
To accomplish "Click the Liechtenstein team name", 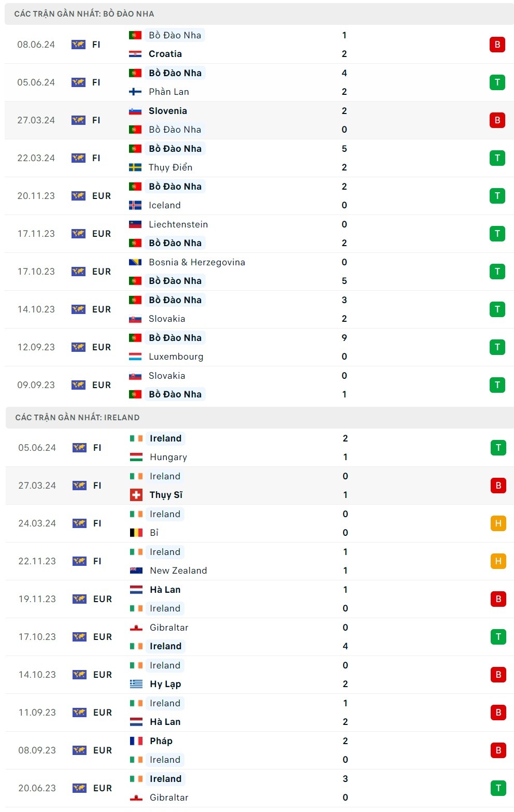I will [x=178, y=224].
